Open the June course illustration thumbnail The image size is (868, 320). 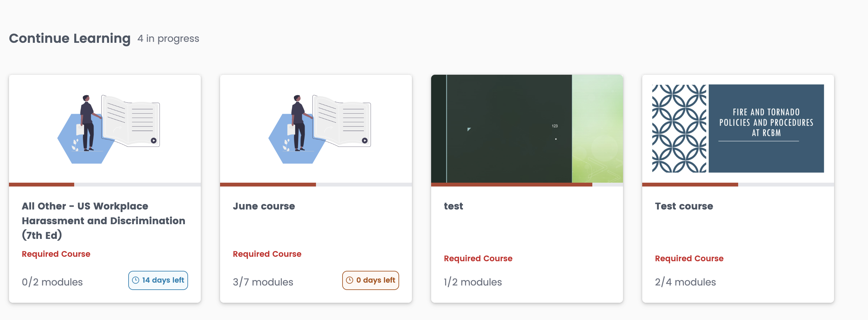(x=316, y=128)
